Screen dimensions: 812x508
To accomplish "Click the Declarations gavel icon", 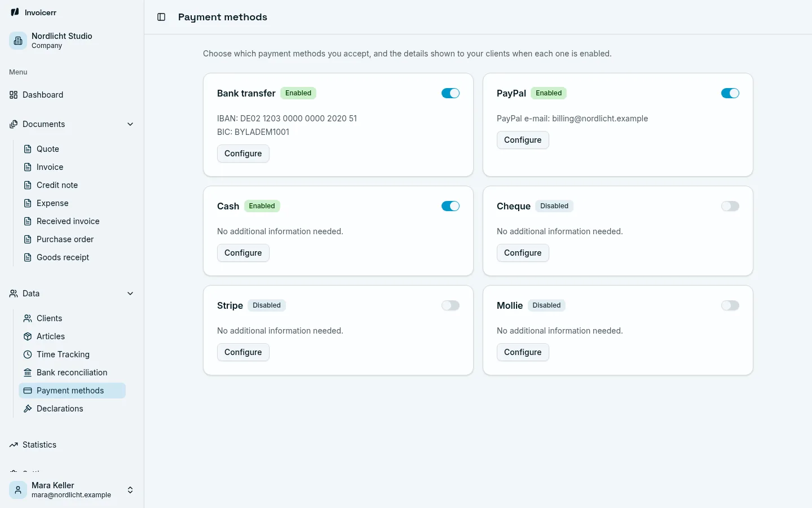I will tap(28, 409).
